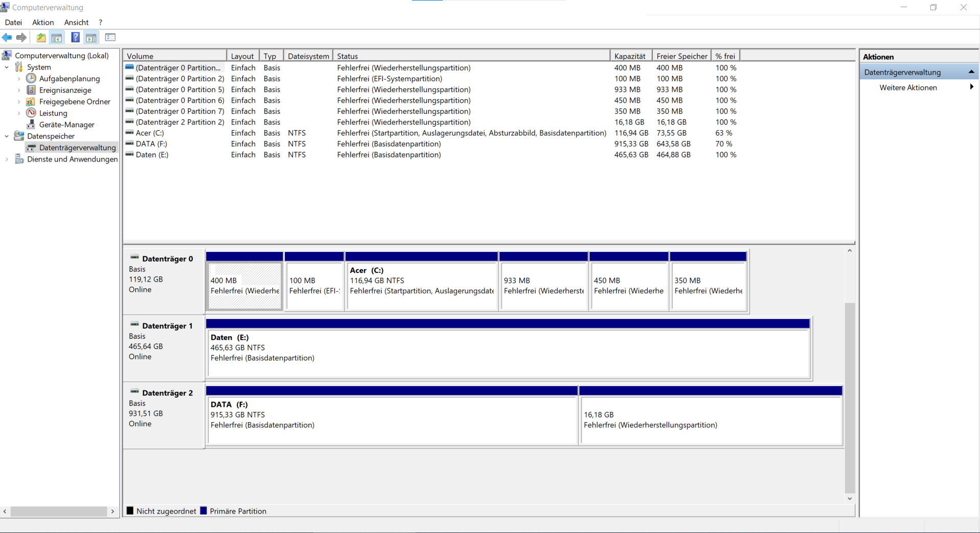Click the folder icon in the toolbar
Screen dimensions: 980x533
click(40, 37)
